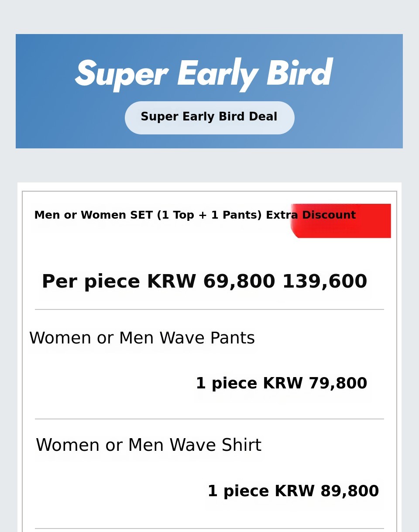
Task: Click the words Per piece in the set price
Action: (x=91, y=282)
